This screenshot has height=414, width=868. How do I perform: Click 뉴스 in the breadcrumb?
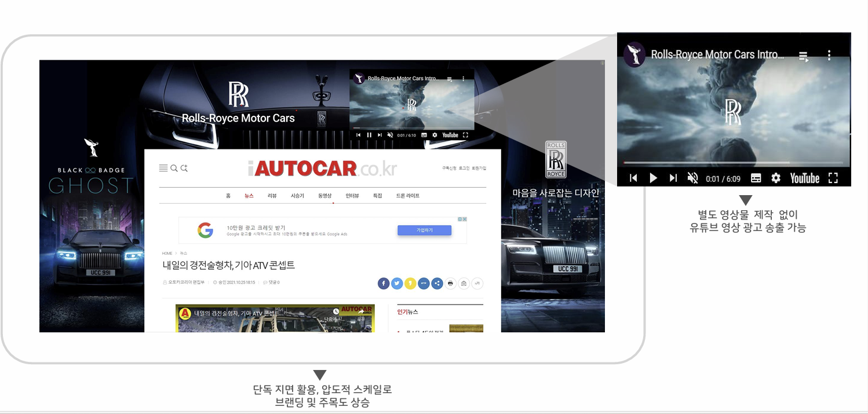coord(184,253)
